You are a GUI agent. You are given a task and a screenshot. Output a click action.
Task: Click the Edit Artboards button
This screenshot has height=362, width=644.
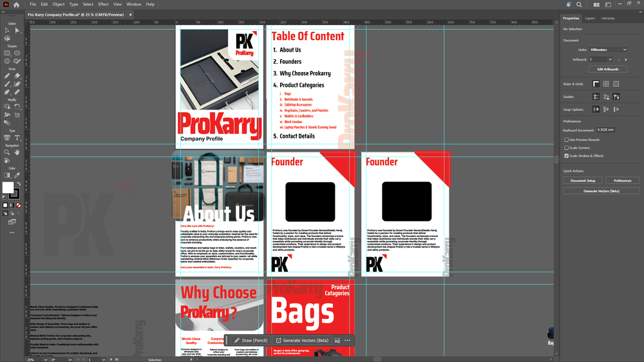(608, 69)
